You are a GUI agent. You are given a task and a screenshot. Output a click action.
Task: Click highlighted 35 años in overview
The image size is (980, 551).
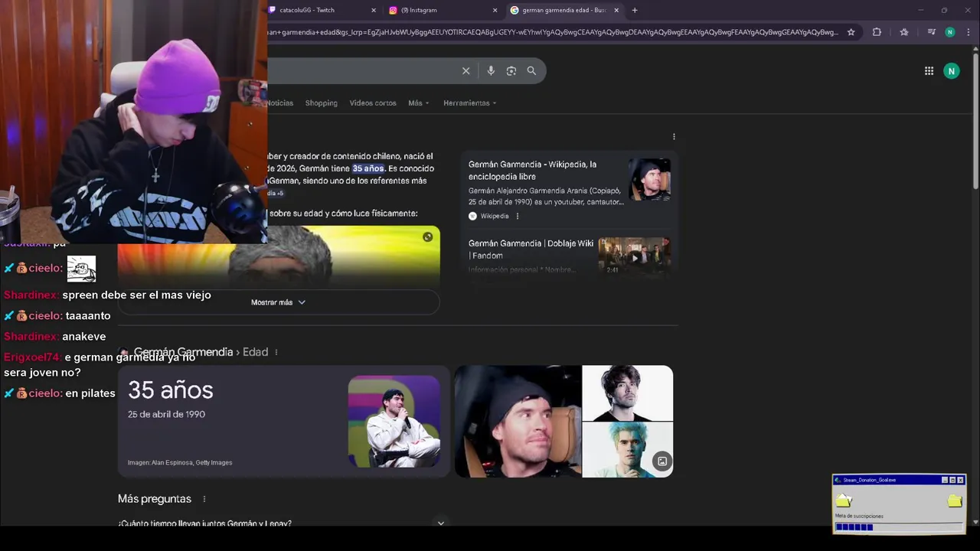coord(367,168)
